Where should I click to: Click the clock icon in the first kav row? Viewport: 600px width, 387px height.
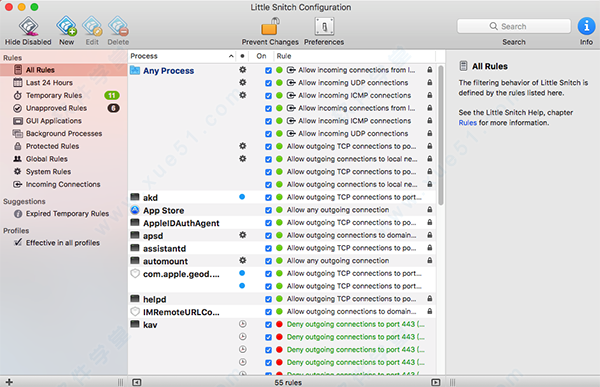point(243,324)
